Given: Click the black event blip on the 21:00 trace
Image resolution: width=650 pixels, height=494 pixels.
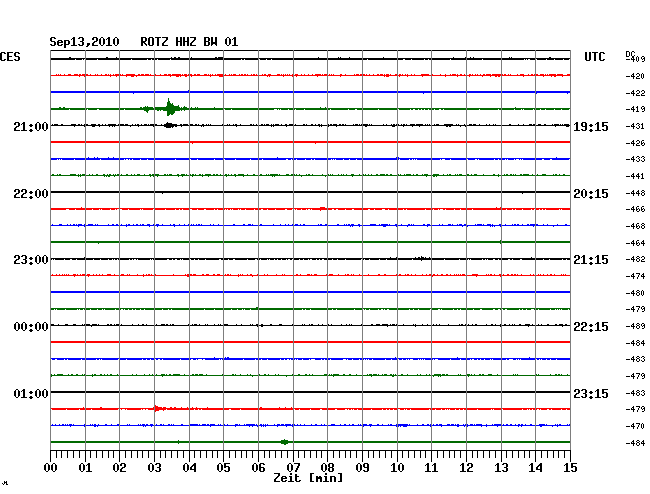Looking at the screenshot, I should [168, 125].
